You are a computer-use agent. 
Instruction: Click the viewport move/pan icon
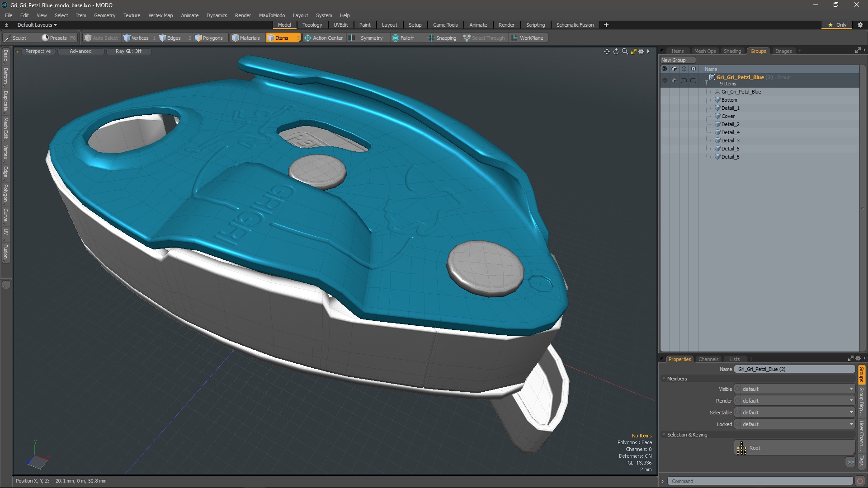point(607,52)
